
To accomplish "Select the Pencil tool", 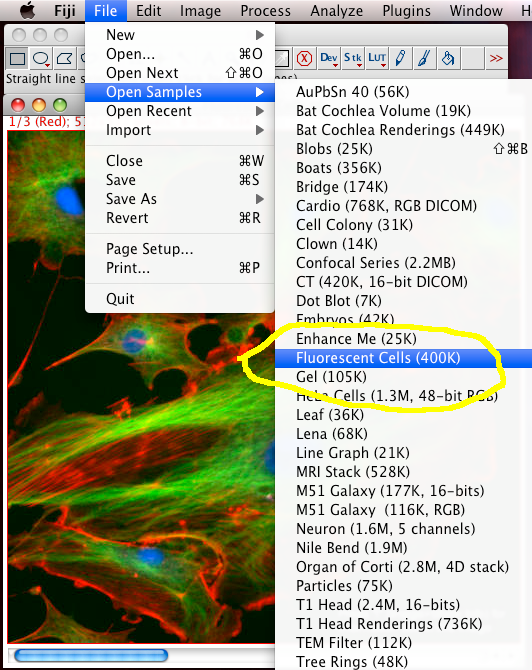I will pos(400,58).
